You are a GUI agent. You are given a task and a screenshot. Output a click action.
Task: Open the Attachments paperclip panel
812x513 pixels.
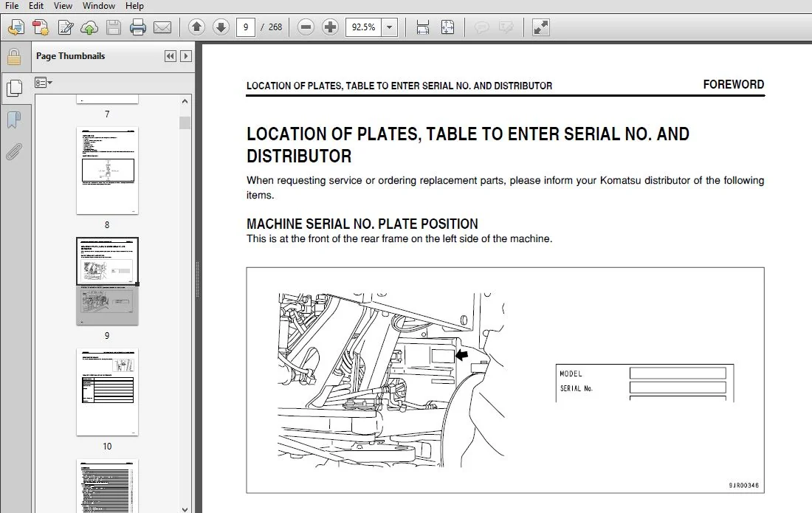click(x=14, y=151)
